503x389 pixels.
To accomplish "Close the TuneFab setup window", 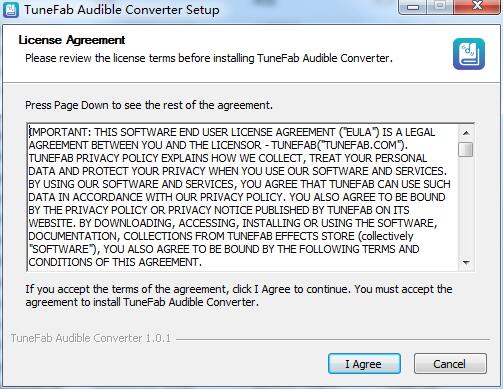I will 478,7.
